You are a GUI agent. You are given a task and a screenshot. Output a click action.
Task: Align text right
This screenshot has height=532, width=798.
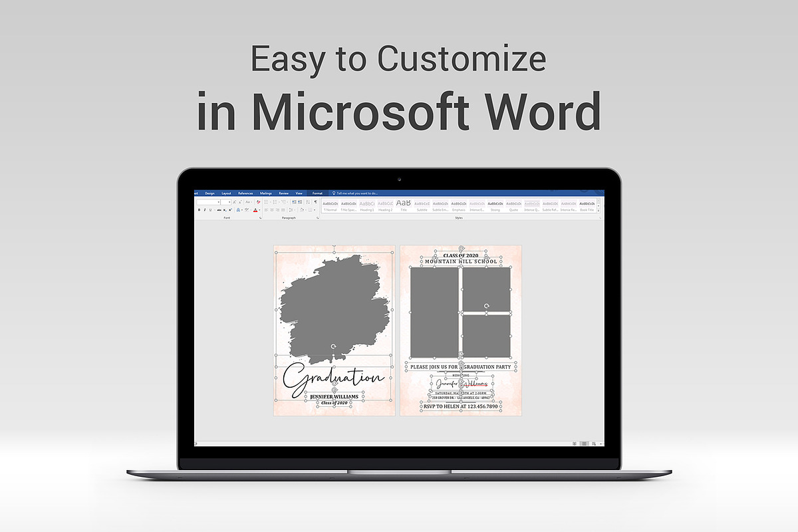pos(278,210)
